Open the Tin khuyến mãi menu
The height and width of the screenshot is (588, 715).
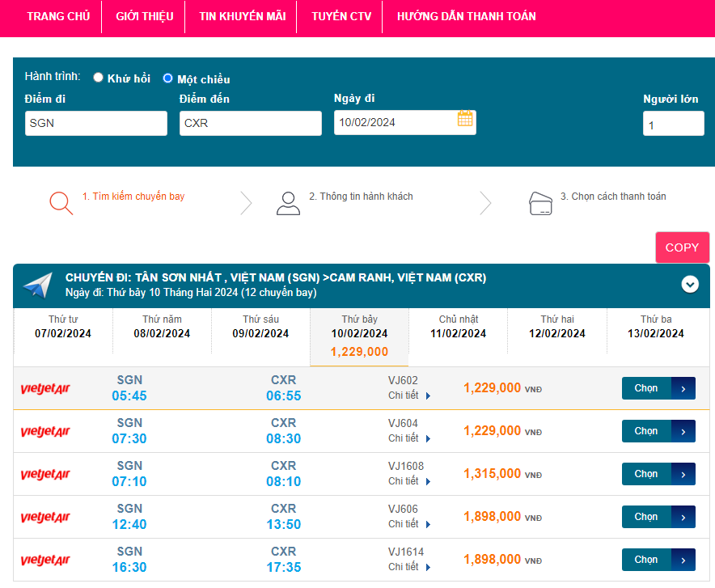pos(243,16)
